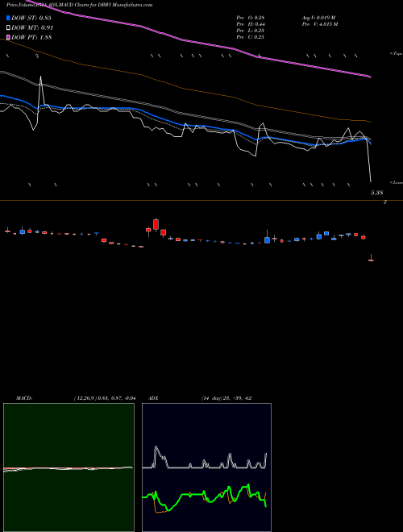The height and width of the screenshot is (532, 403).
Task: Click the large blue candle with long upper wick
Action: 267,239
